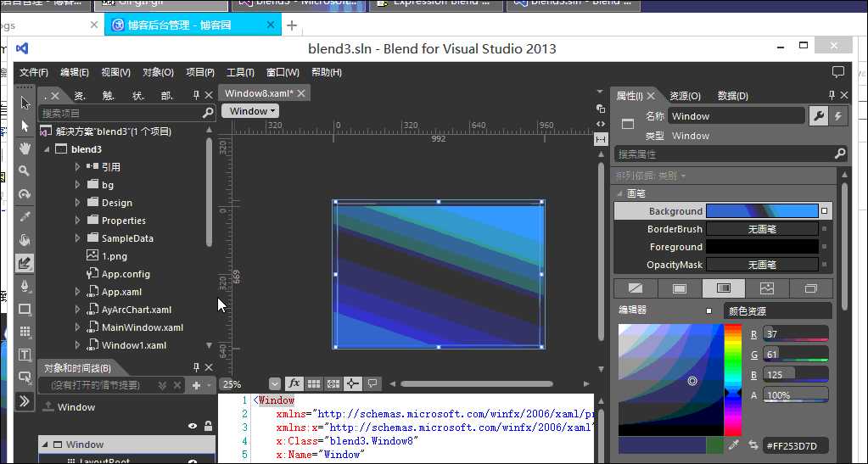Select the TextBlock text tool

click(25, 355)
